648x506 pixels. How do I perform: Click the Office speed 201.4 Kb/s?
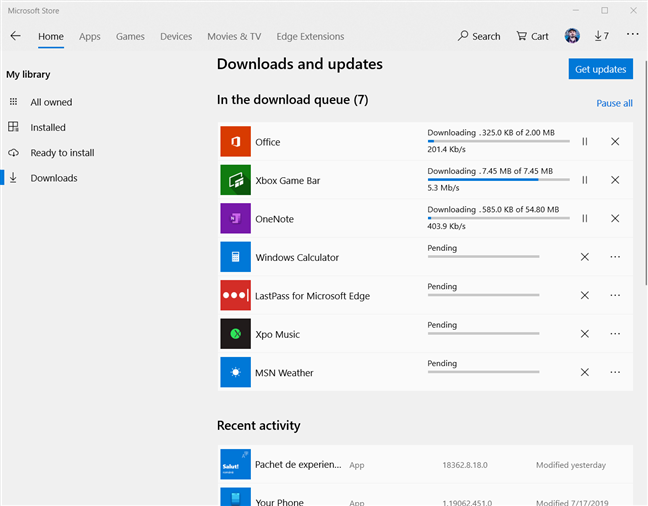[x=446, y=149]
